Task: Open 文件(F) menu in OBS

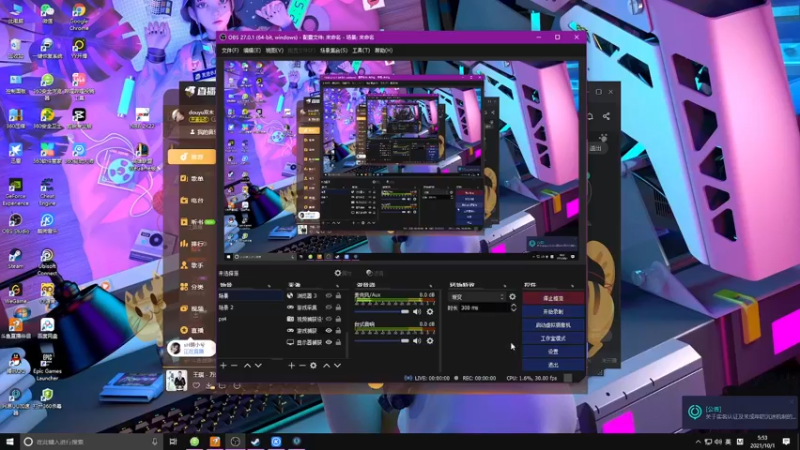Action: coord(230,51)
